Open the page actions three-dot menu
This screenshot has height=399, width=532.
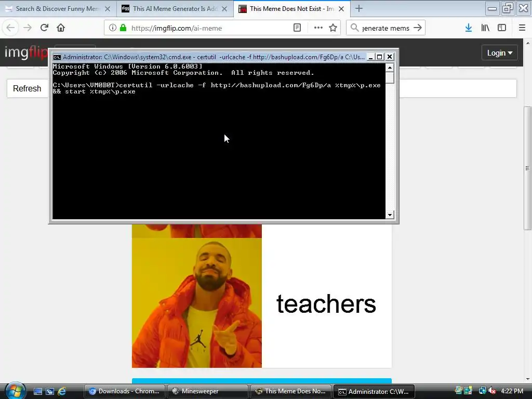(318, 28)
